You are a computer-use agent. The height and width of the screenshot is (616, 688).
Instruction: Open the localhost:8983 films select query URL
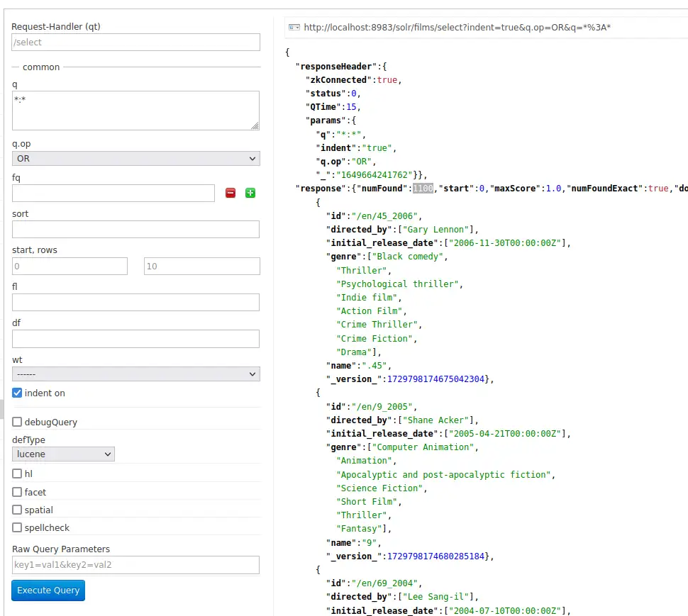(x=457, y=27)
